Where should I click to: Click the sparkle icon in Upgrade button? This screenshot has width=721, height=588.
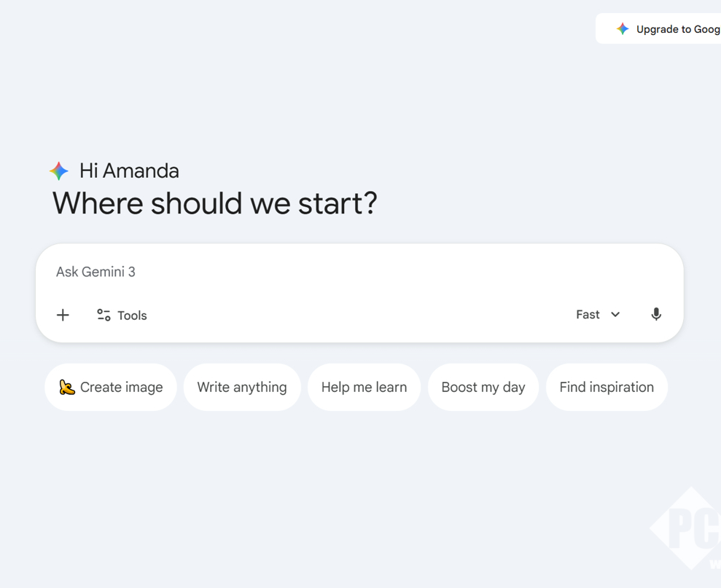[623, 29]
